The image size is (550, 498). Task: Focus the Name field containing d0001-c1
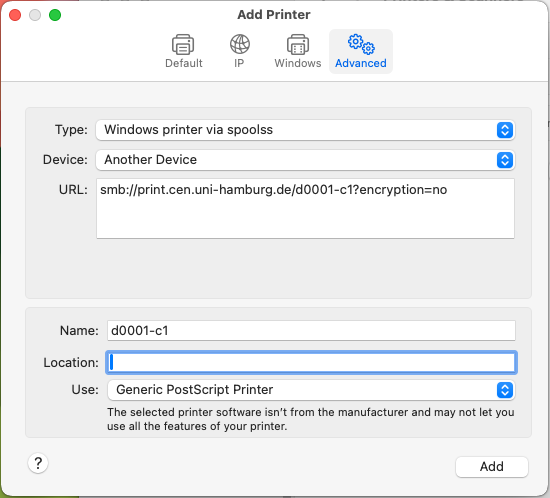tap(311, 330)
